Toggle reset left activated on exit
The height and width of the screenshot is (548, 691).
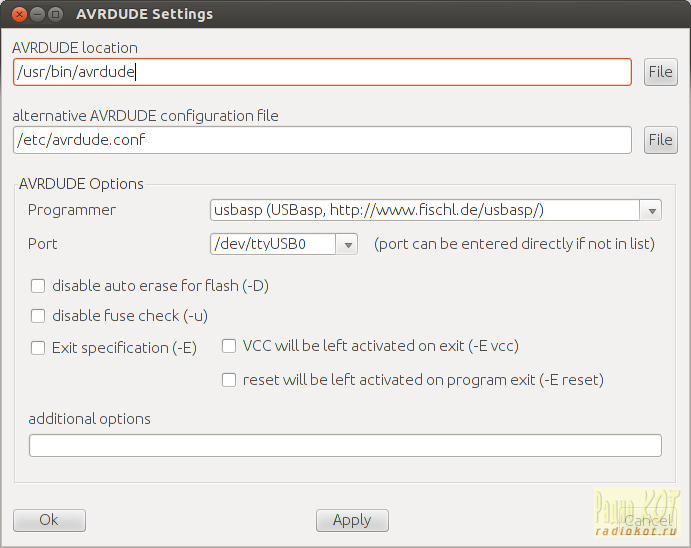click(229, 380)
